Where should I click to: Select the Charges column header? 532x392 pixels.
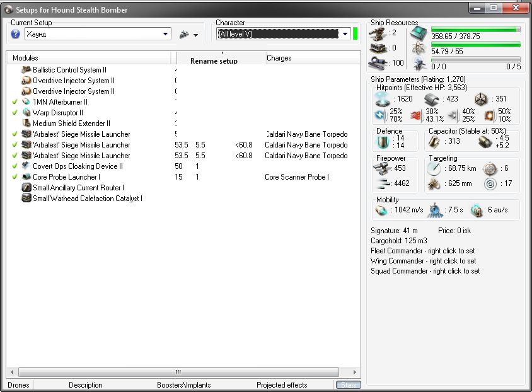[x=313, y=58]
